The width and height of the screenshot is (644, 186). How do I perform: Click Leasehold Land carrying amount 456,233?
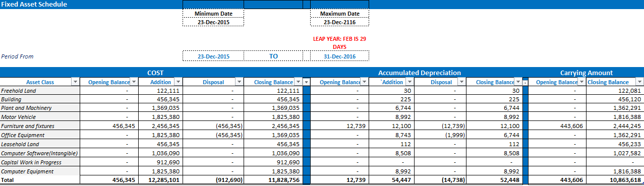pyautogui.click(x=629, y=144)
